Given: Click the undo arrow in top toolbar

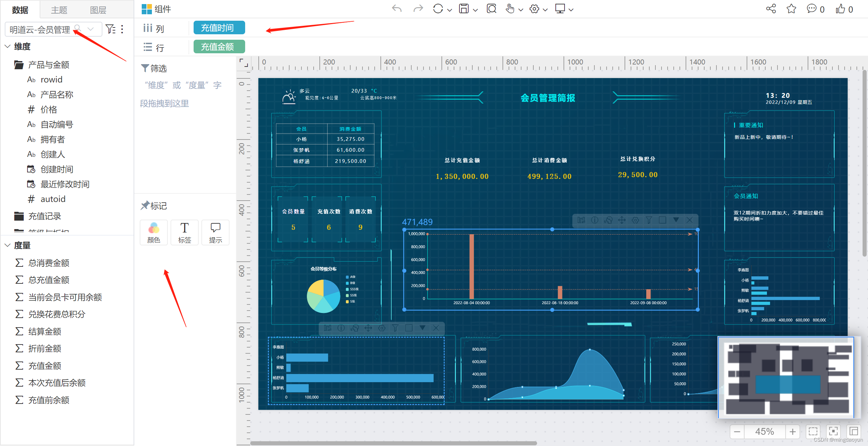Looking at the screenshot, I should pyautogui.click(x=396, y=9).
